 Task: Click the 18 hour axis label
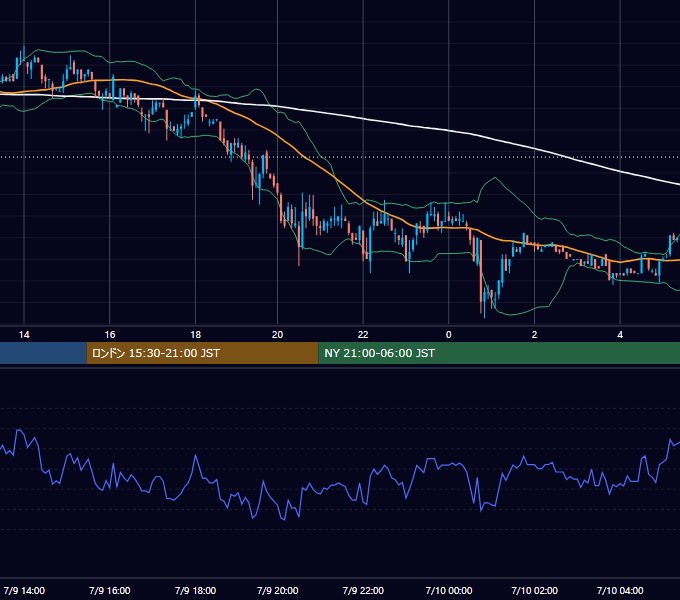tap(196, 335)
